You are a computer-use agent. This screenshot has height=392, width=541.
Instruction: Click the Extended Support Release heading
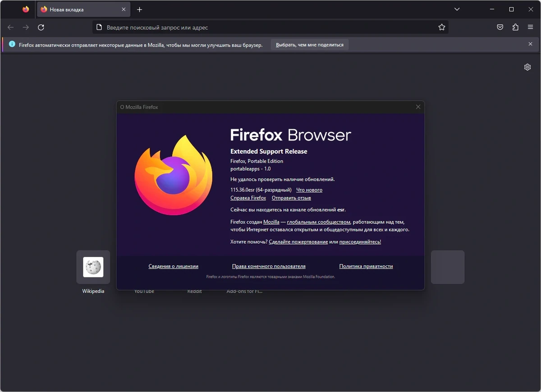coord(269,151)
